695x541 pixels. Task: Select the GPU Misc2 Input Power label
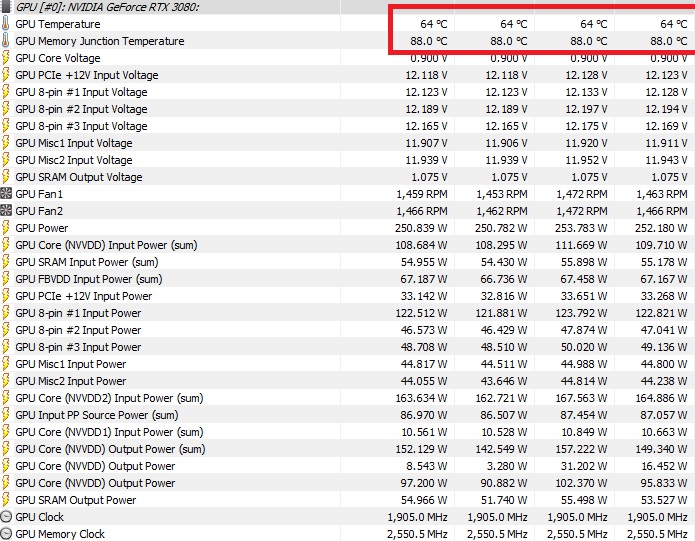pos(70,381)
